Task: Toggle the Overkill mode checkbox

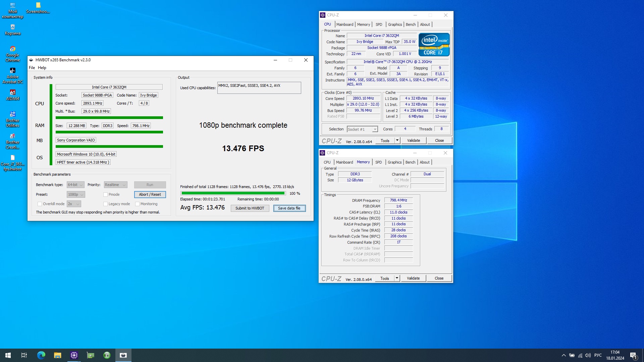Action: [x=40, y=204]
